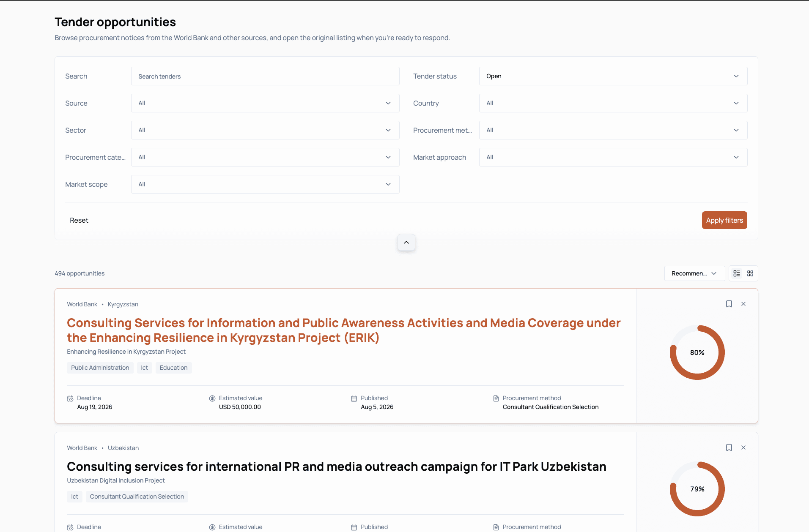Open the Tender status dropdown
Viewport: 809px width, 532px height.
tap(613, 76)
